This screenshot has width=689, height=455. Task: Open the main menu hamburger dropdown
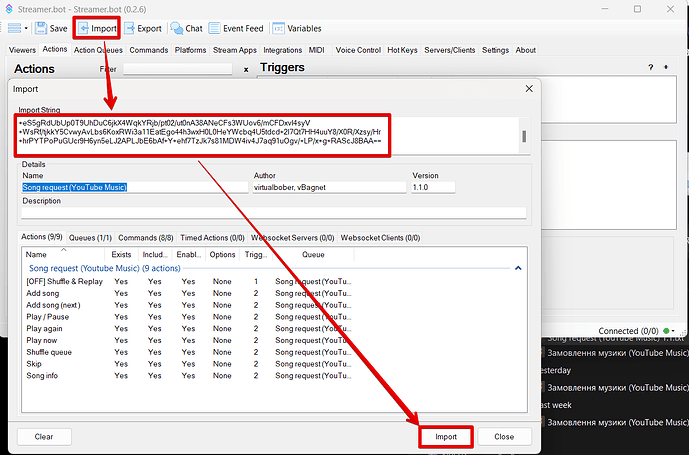tap(18, 29)
